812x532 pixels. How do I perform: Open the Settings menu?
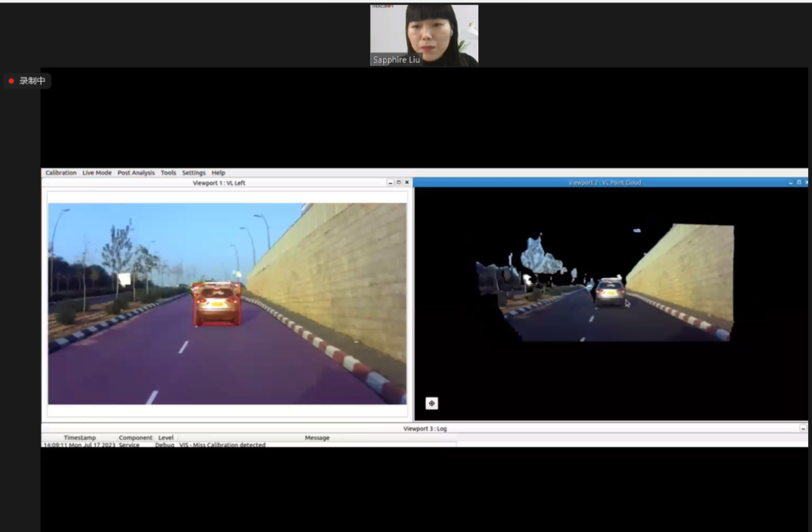coord(193,173)
